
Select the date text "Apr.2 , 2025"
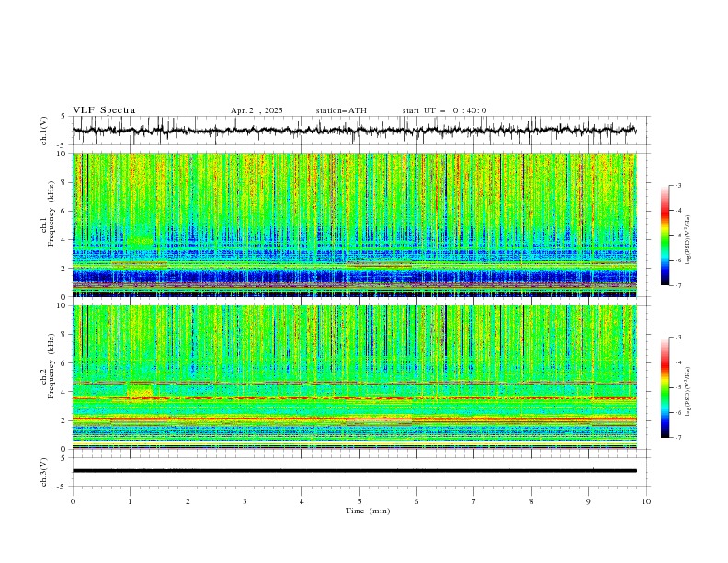coord(256,110)
